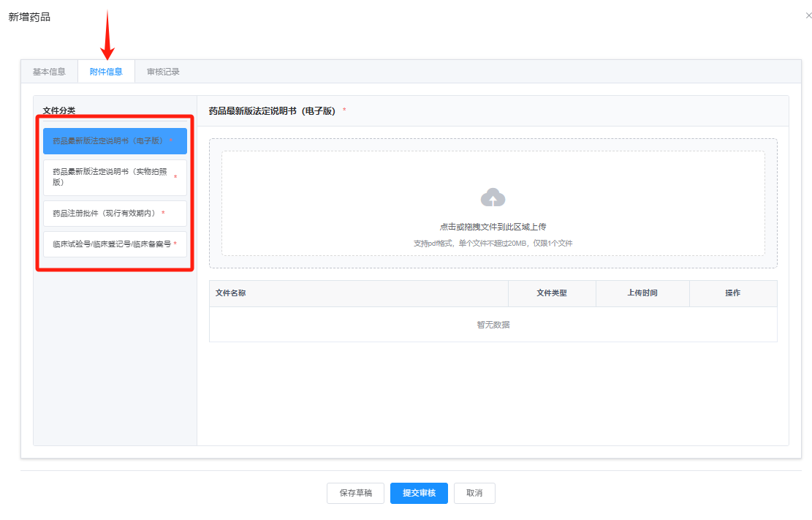Close the 新增药品 dialog
812x520 pixels.
(808, 15)
